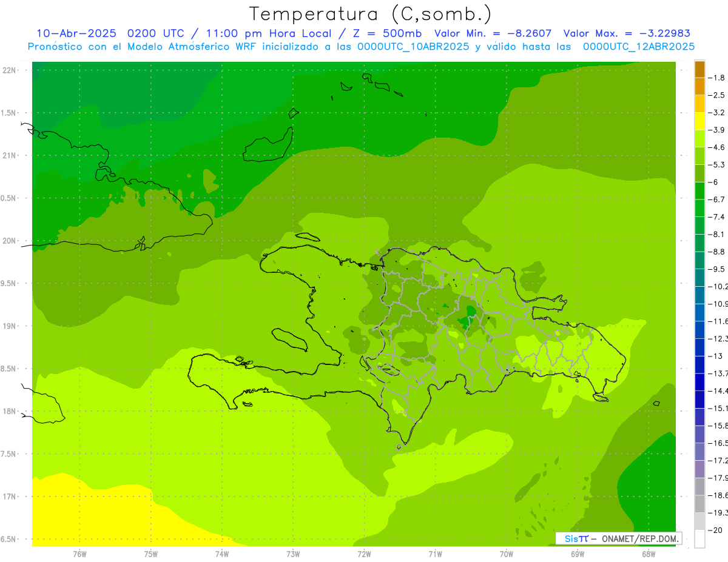Click the "-8.8" color bar label
Viewport: 728px width, 562px height.
pyautogui.click(x=717, y=252)
